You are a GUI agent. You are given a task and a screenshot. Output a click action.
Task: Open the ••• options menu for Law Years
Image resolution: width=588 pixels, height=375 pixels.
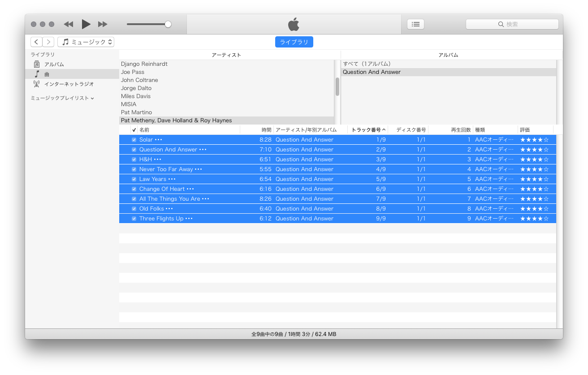(172, 179)
